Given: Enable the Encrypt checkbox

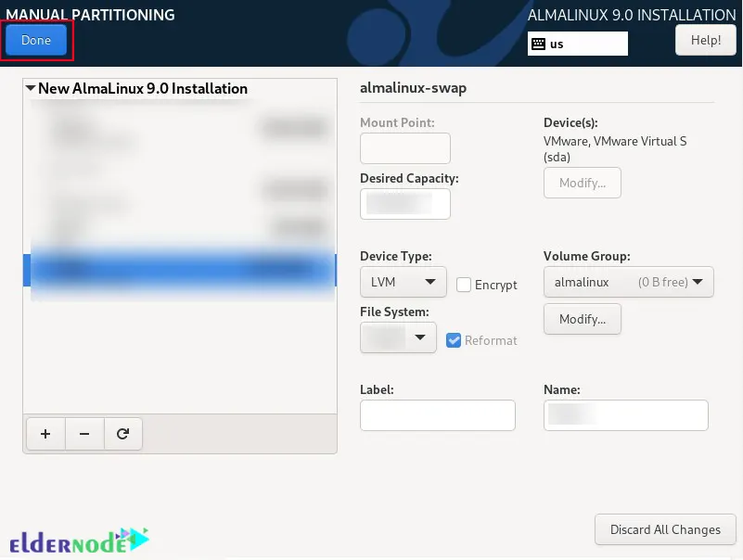Looking at the screenshot, I should pos(464,285).
